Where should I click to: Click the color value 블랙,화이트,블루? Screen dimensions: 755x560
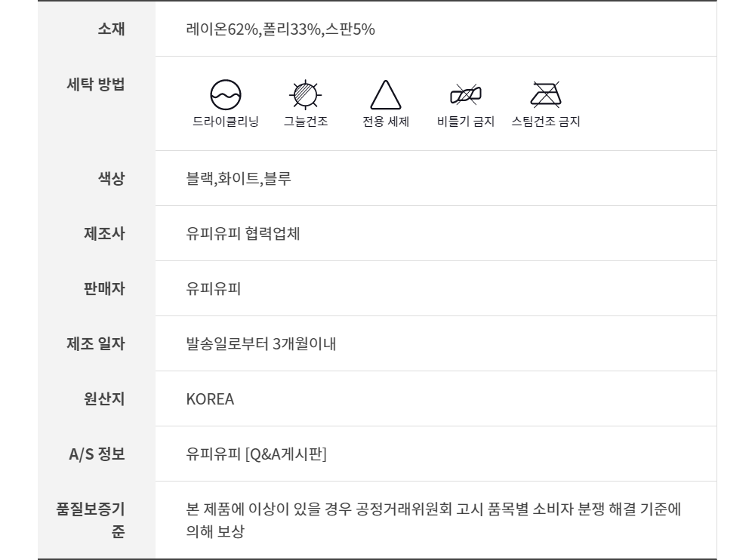(239, 179)
